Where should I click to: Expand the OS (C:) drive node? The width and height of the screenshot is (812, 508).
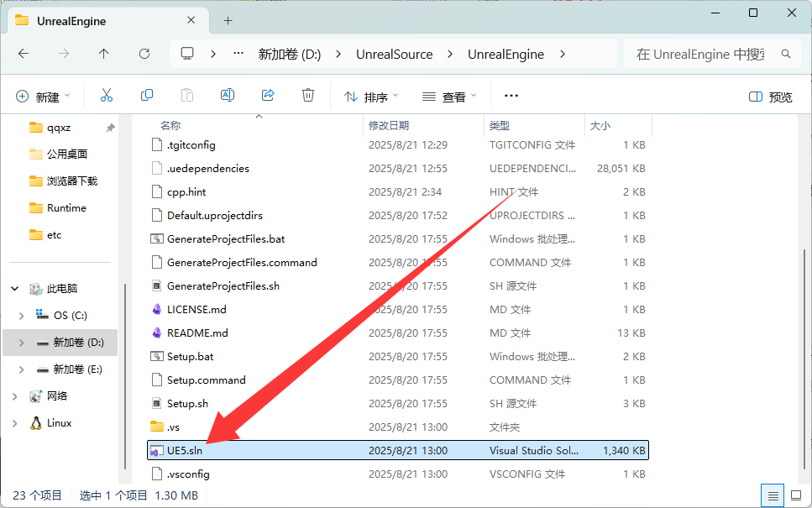click(21, 316)
